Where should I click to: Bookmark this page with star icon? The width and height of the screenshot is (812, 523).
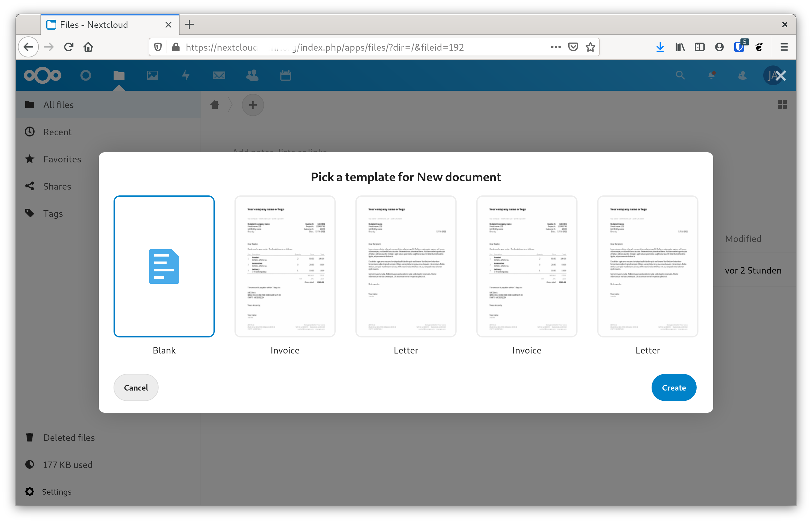(590, 47)
